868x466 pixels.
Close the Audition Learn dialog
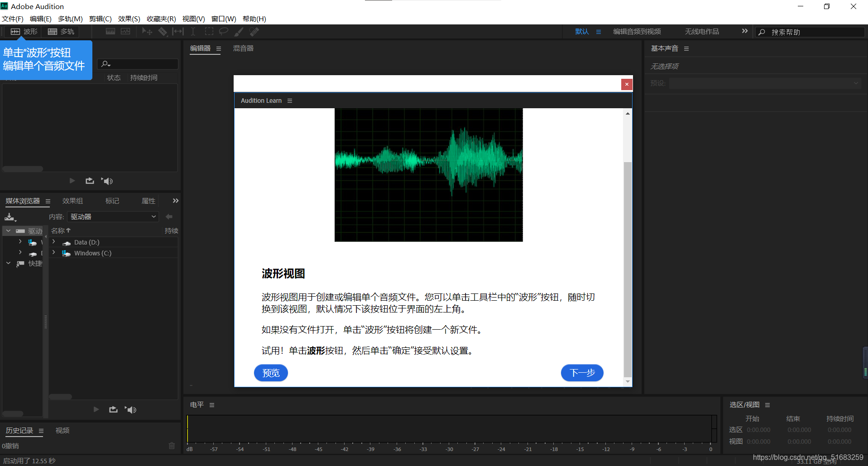pos(627,84)
